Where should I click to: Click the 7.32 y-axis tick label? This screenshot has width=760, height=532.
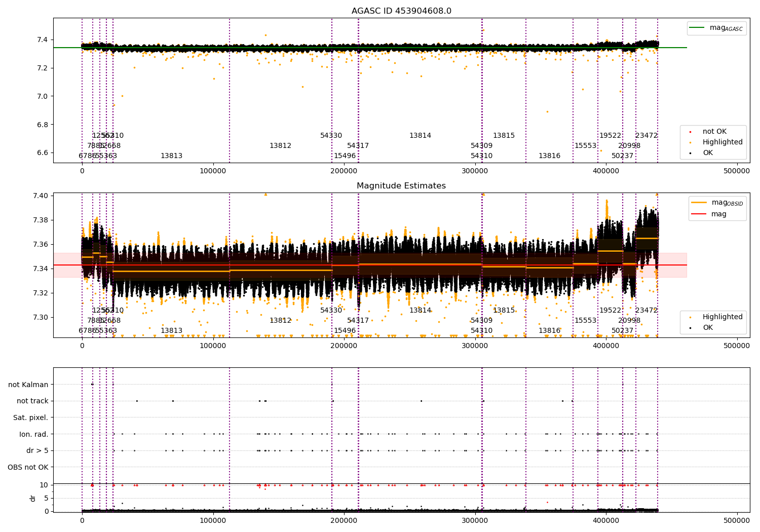[41, 293]
